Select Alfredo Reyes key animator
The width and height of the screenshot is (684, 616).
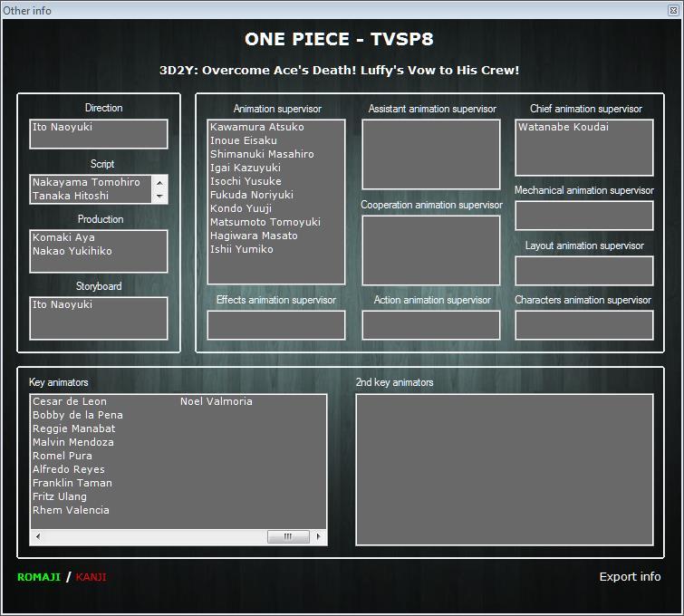[69, 469]
